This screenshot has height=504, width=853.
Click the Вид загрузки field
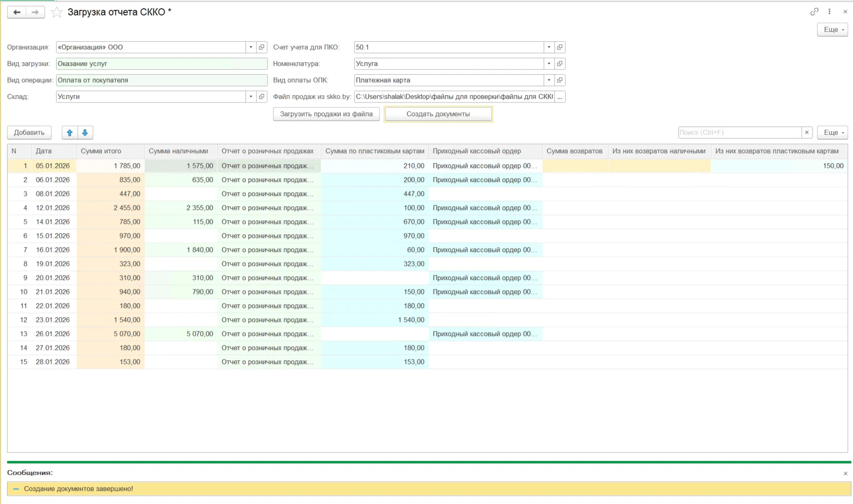tap(162, 63)
